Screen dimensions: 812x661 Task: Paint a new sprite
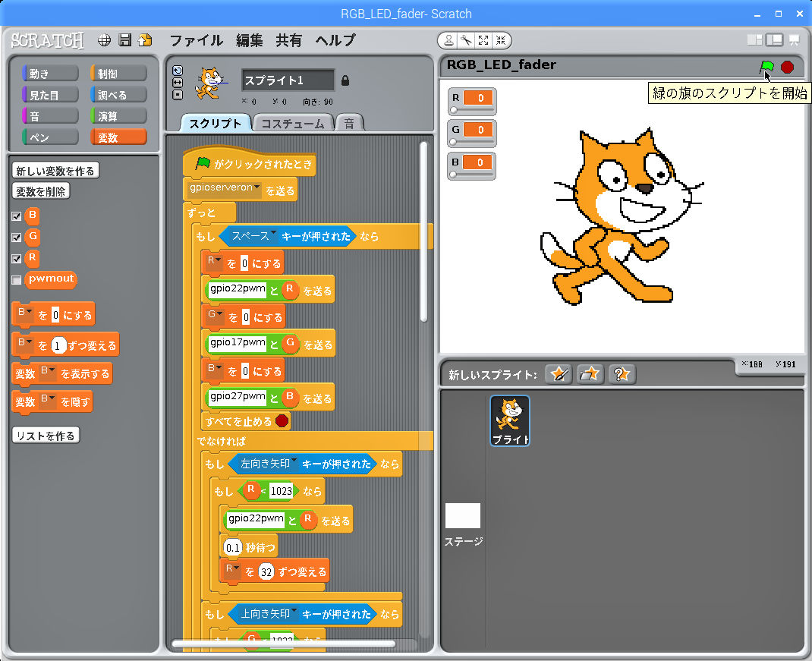559,374
